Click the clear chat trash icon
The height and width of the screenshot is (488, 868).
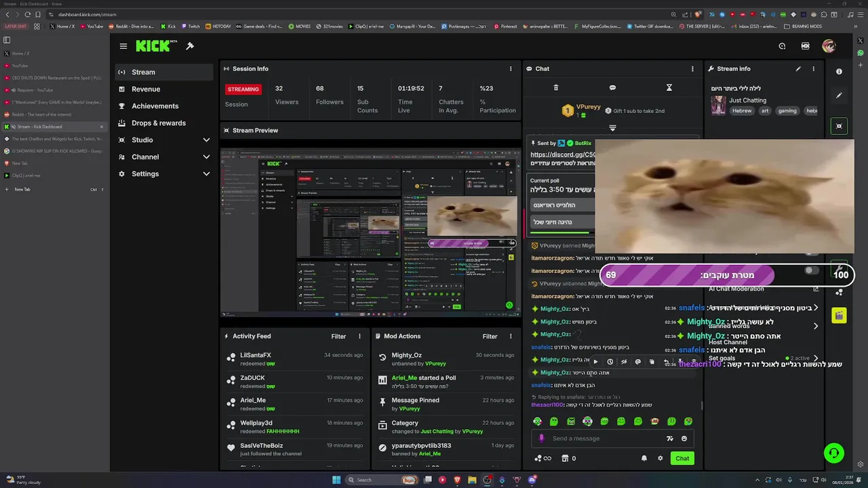556,87
